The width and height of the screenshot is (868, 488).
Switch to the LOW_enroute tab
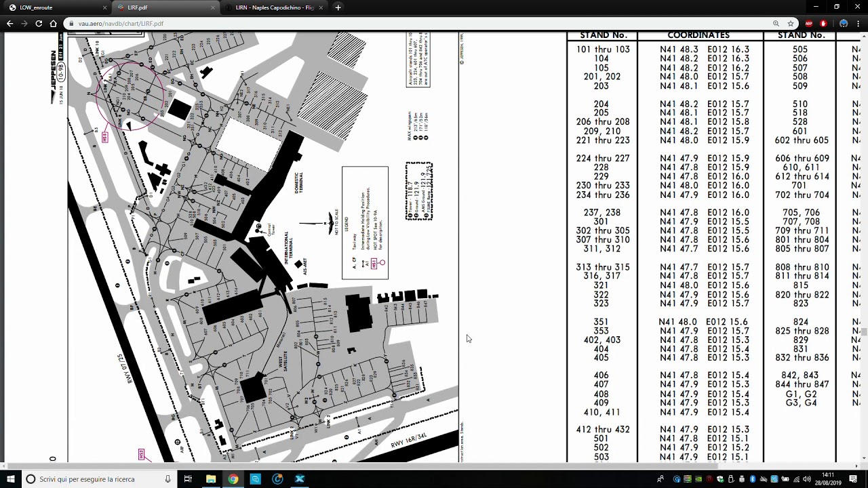coord(58,7)
